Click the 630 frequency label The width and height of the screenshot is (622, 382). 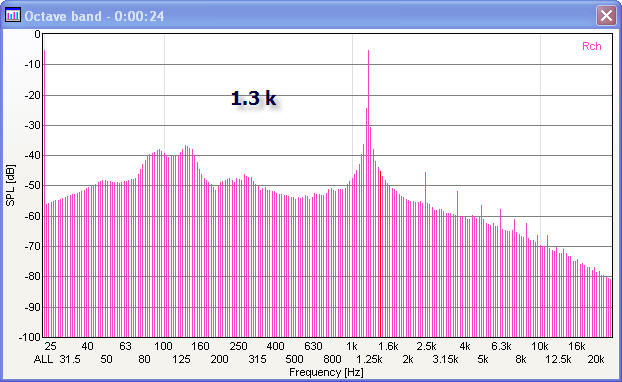313,346
